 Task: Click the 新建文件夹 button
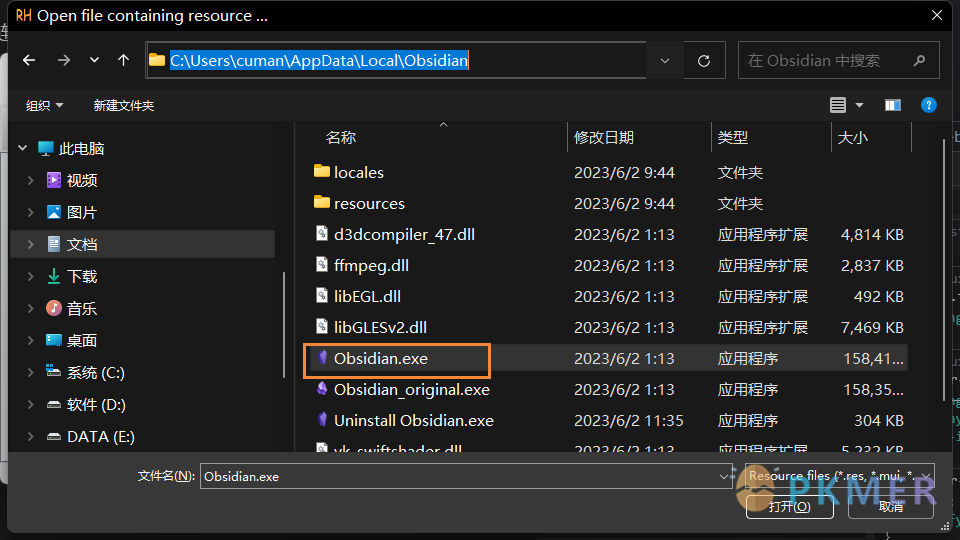coord(124,105)
